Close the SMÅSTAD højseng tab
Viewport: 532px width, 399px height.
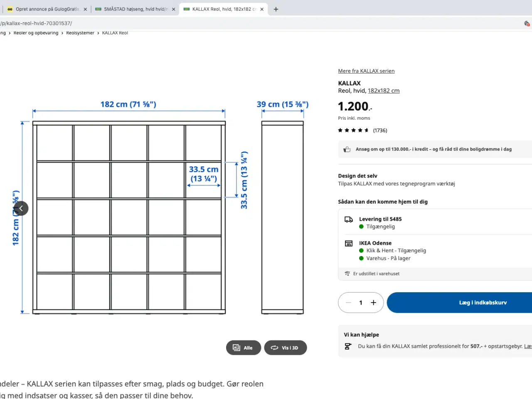(173, 9)
